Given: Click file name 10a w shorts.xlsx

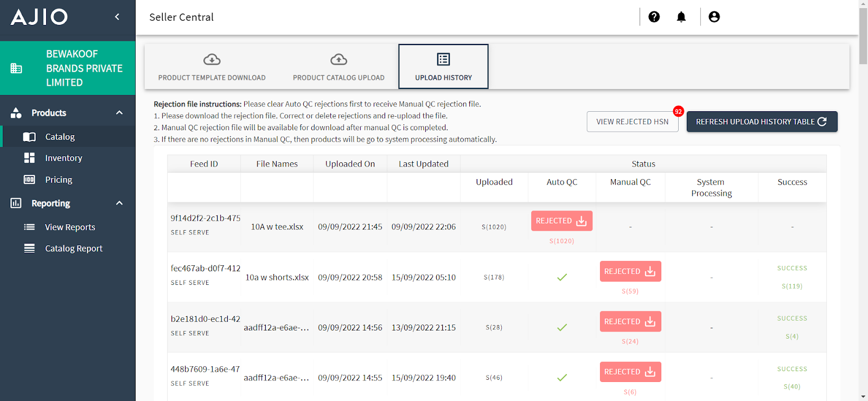Looking at the screenshot, I should [277, 277].
